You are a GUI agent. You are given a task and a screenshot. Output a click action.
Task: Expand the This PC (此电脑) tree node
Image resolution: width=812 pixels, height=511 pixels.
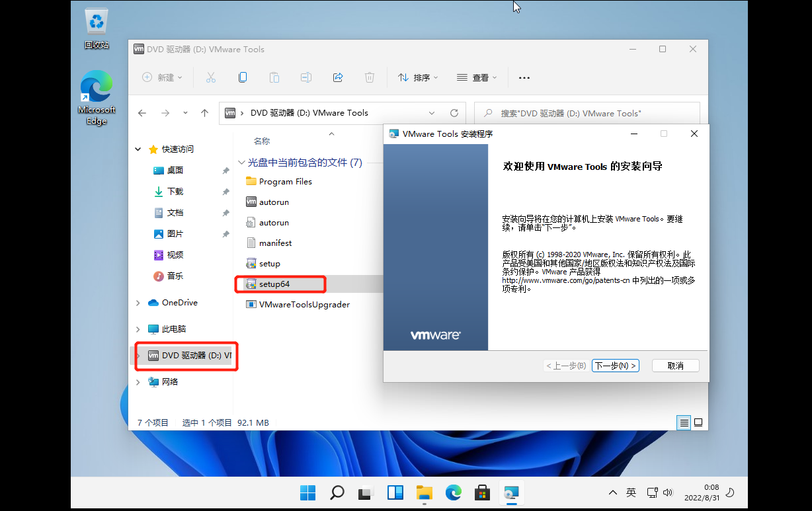[x=138, y=329]
